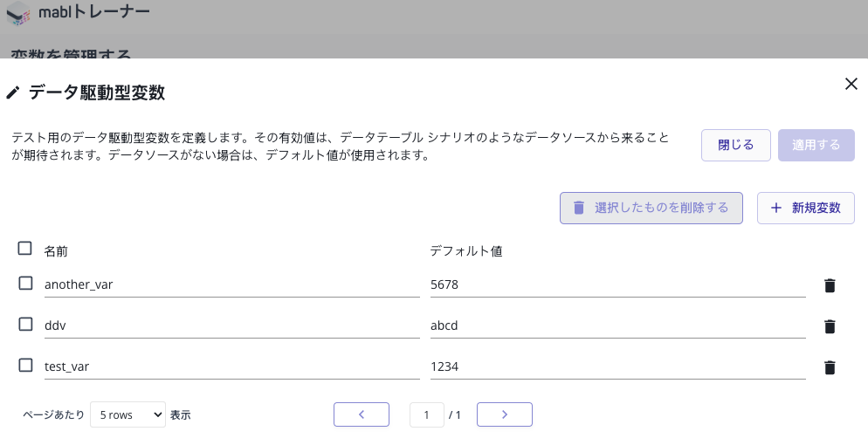The image size is (868, 445).
Task: Check the another_var row checkbox
Action: click(x=25, y=284)
